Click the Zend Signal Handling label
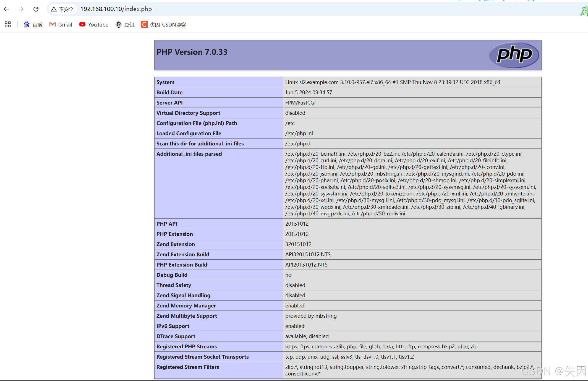Image resolution: width=588 pixels, height=381 pixels. click(x=183, y=295)
